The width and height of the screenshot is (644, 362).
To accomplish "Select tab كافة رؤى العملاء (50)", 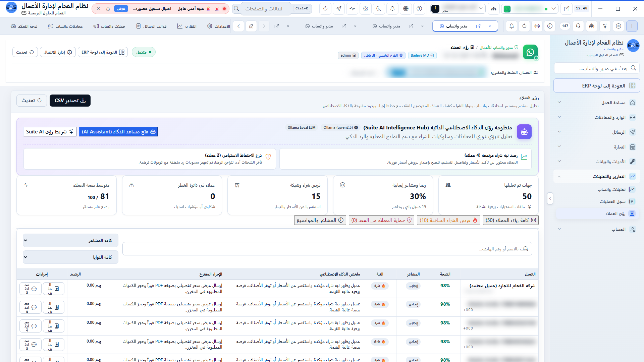I will point(511,220).
